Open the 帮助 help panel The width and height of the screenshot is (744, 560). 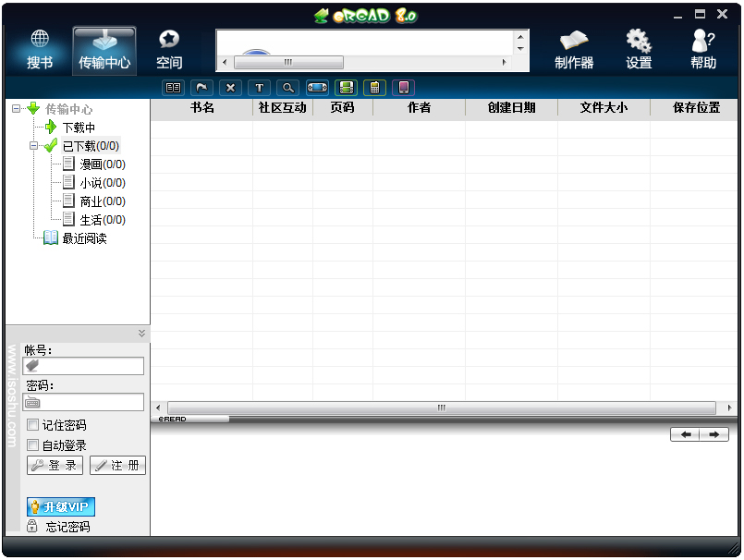(x=702, y=49)
